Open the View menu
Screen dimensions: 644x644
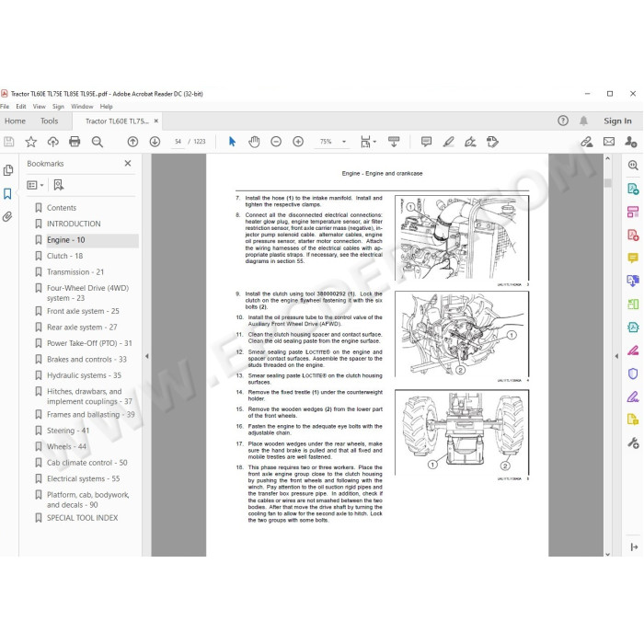[40, 107]
